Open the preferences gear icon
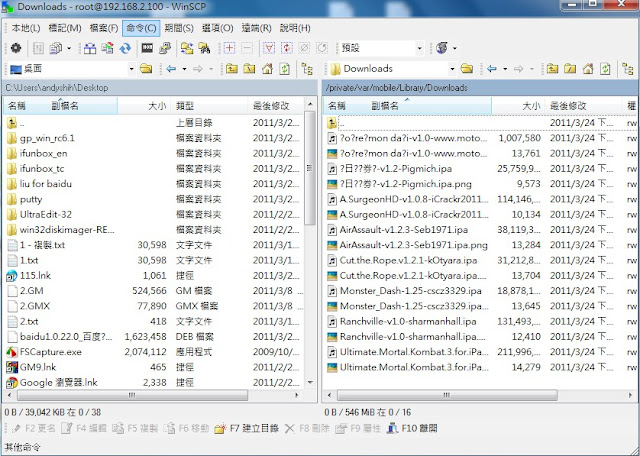The width and height of the screenshot is (640, 456). 16,48
